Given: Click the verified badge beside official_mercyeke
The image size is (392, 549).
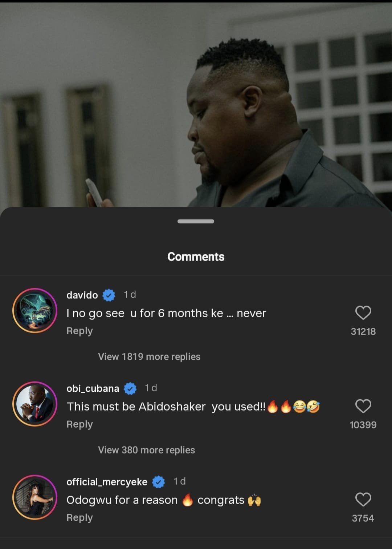Looking at the screenshot, I should point(158,481).
